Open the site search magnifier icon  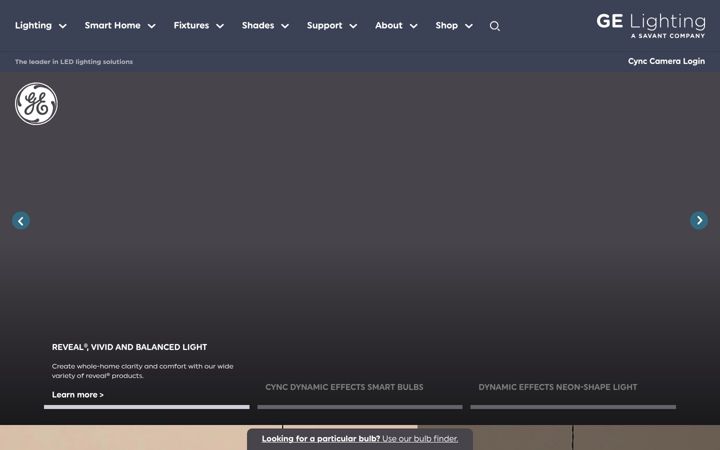pyautogui.click(x=495, y=26)
